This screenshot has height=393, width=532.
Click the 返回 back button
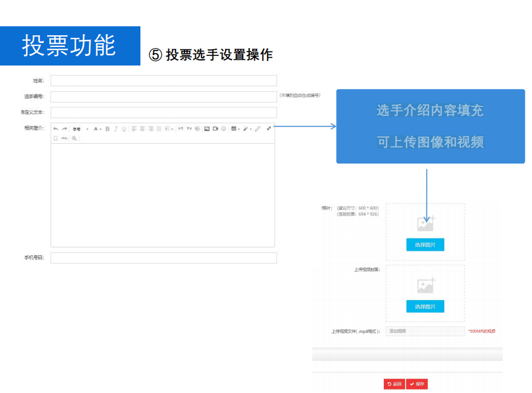point(393,384)
